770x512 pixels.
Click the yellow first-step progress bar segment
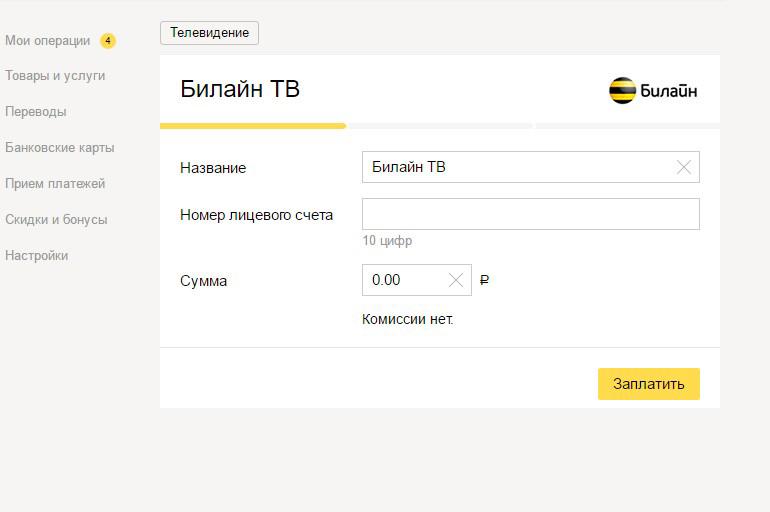[x=253, y=126]
